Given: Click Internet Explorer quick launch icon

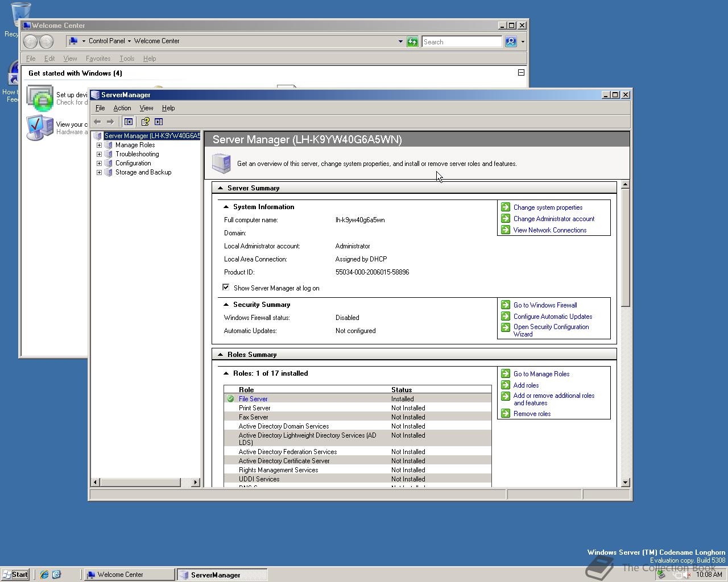Looking at the screenshot, I should coord(44,575).
